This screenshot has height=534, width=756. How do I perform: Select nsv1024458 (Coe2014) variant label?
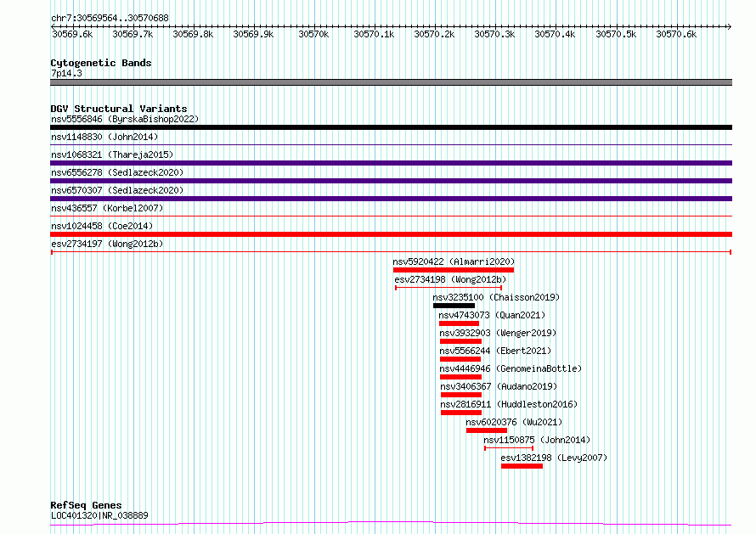point(102,226)
